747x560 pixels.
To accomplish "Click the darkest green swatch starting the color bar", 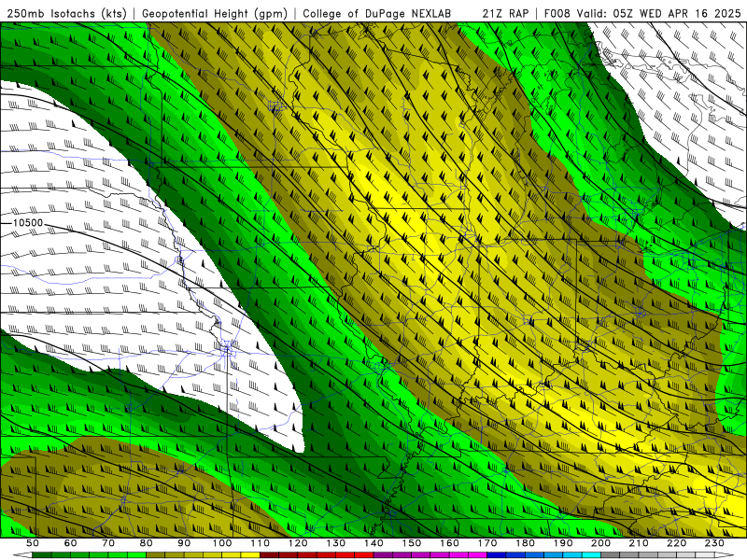I will 42,555.
